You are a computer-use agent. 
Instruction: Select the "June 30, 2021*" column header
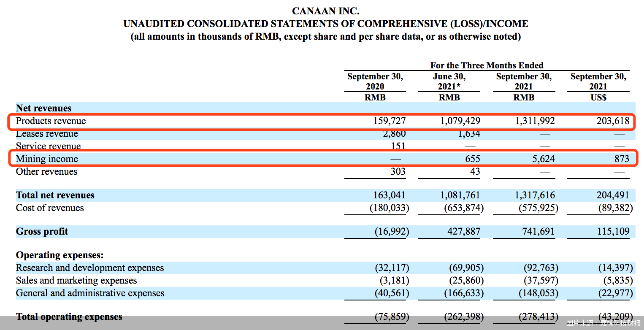449,81
